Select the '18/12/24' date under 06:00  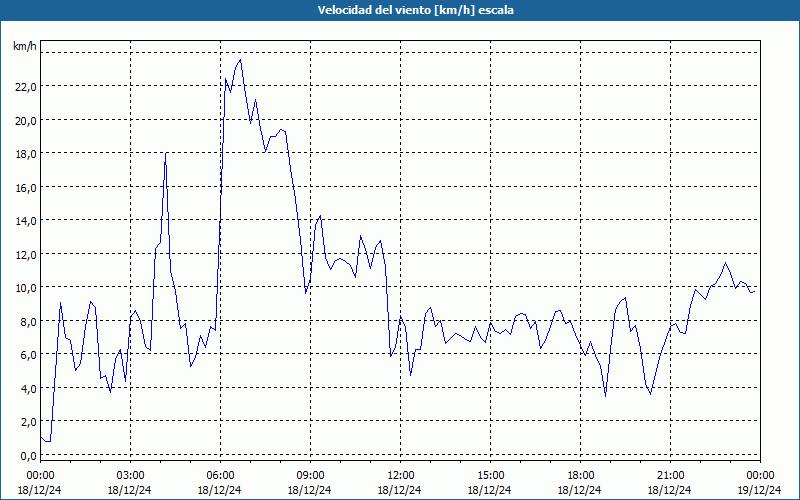coord(220,490)
